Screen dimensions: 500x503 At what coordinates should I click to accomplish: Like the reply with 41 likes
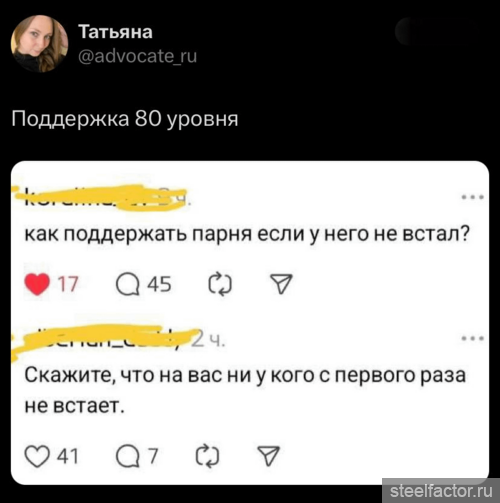click(37, 456)
